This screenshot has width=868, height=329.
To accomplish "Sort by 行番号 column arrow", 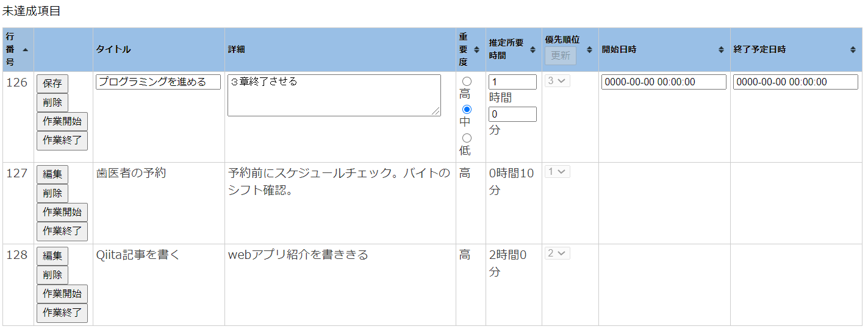I will click(25, 49).
